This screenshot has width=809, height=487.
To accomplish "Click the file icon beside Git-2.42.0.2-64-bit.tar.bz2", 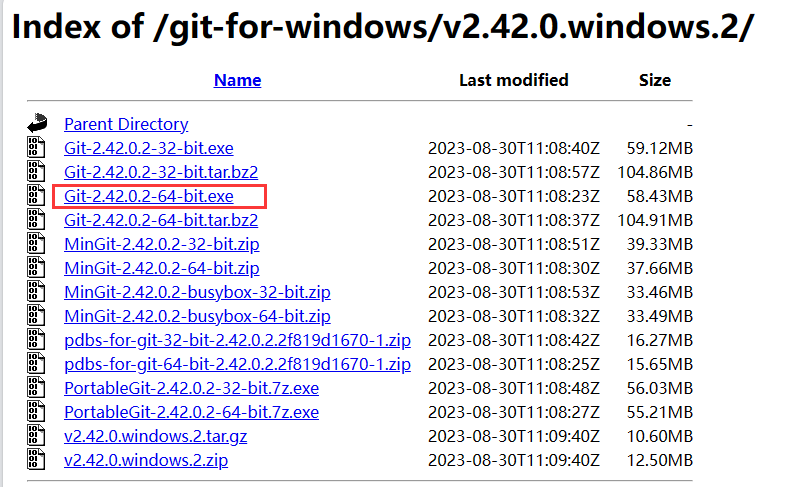I will pyautogui.click(x=36, y=220).
